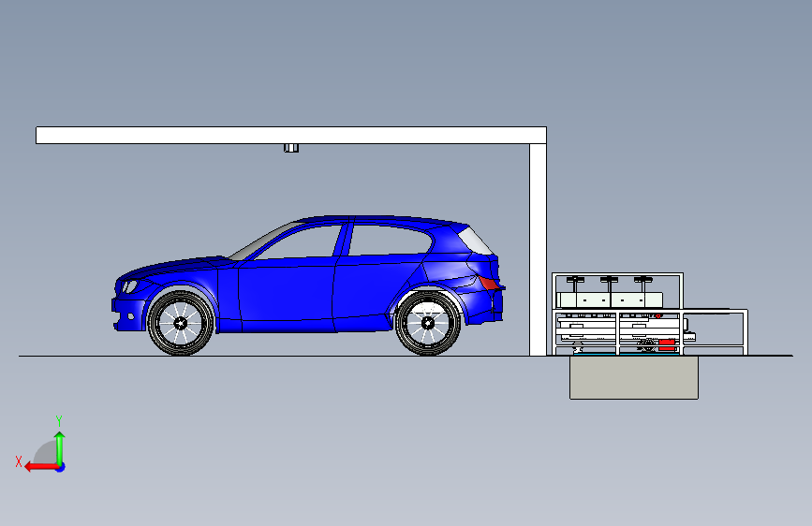Select the light green box in upper rack

click(x=610, y=300)
